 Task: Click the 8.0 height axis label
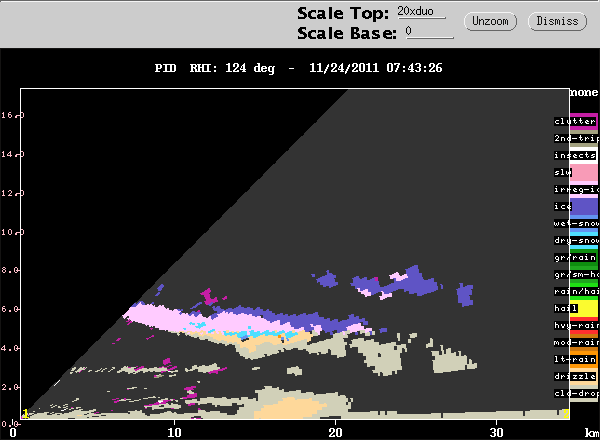point(10,270)
